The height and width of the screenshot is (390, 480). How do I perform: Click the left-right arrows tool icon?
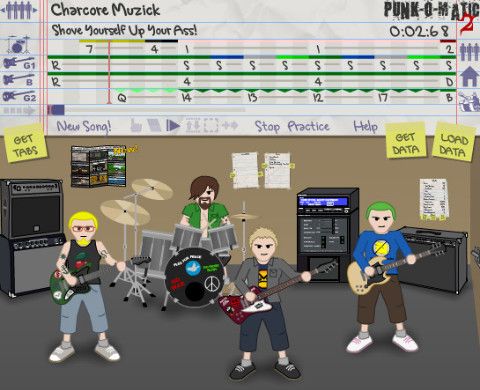[x=230, y=125]
